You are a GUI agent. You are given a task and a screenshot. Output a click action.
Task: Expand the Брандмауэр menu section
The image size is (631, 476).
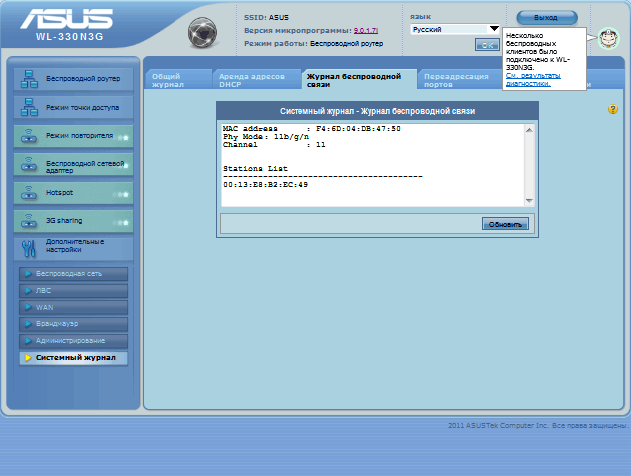click(x=73, y=324)
